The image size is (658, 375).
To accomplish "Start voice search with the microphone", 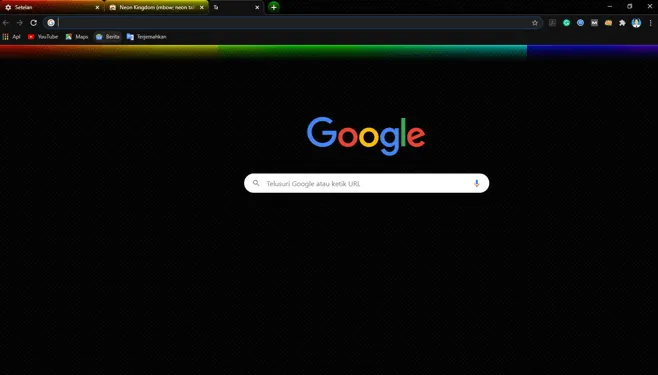I will pyautogui.click(x=476, y=183).
